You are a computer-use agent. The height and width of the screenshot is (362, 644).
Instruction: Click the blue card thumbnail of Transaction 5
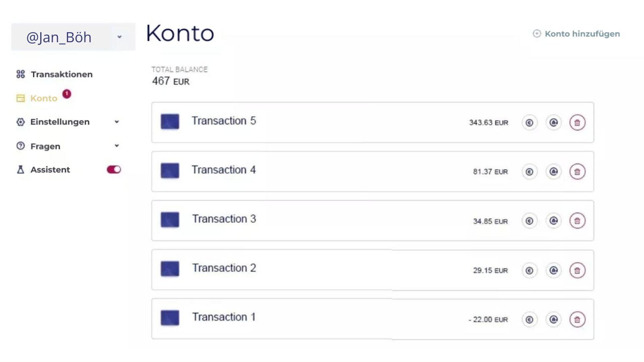[170, 121]
